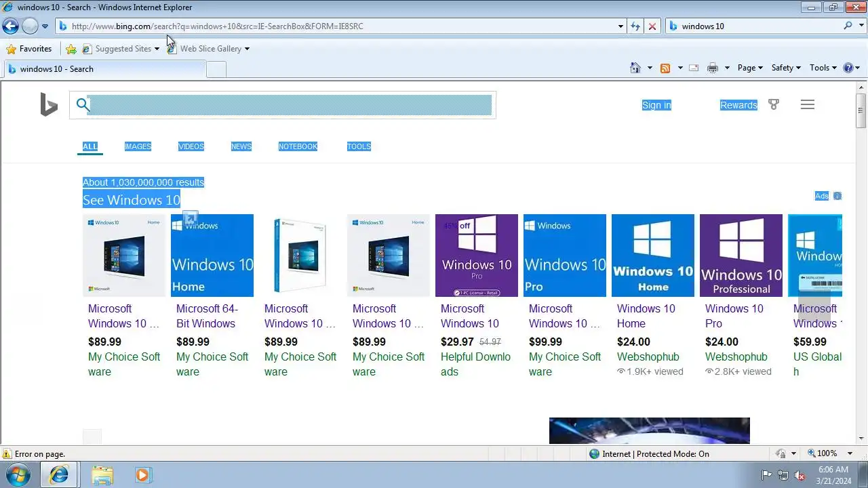Click the muted volume speaker tray icon
The width and height of the screenshot is (868, 488).
800,475
